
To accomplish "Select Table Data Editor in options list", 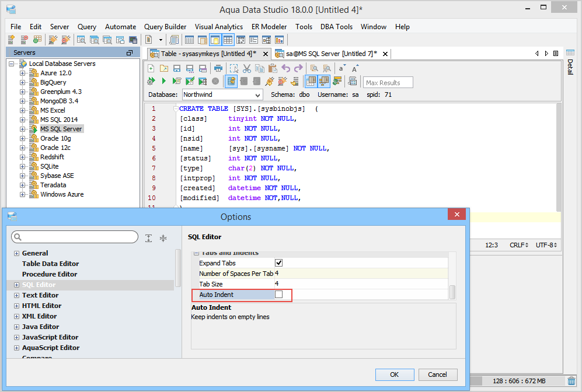I will coord(50,264).
